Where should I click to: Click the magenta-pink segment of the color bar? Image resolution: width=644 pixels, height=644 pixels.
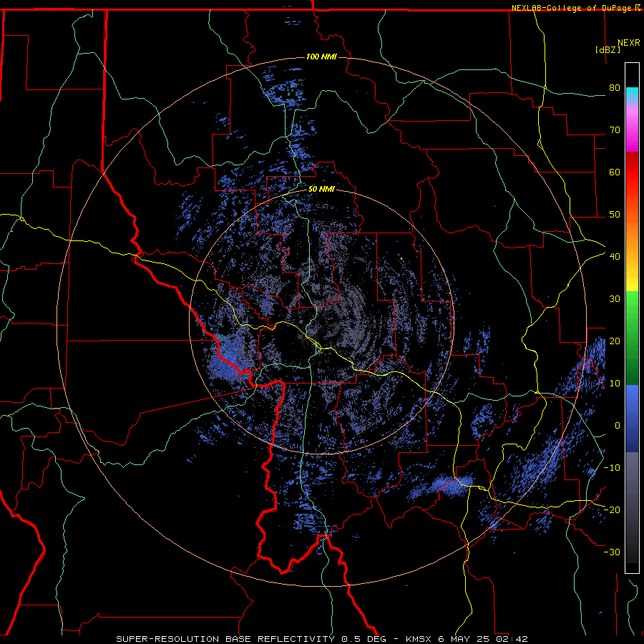[632, 127]
